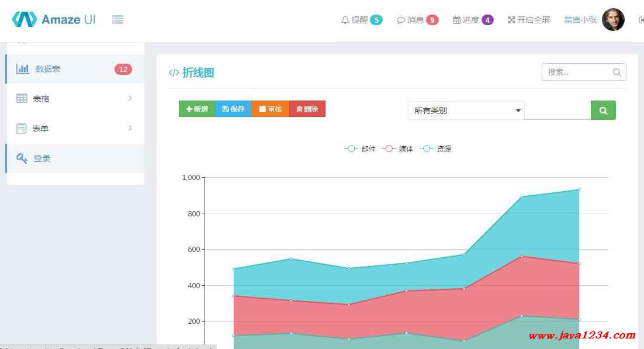This screenshot has width=644, height=349.
Task: Open the 消息 chat bubble
Action: pyautogui.click(x=417, y=20)
